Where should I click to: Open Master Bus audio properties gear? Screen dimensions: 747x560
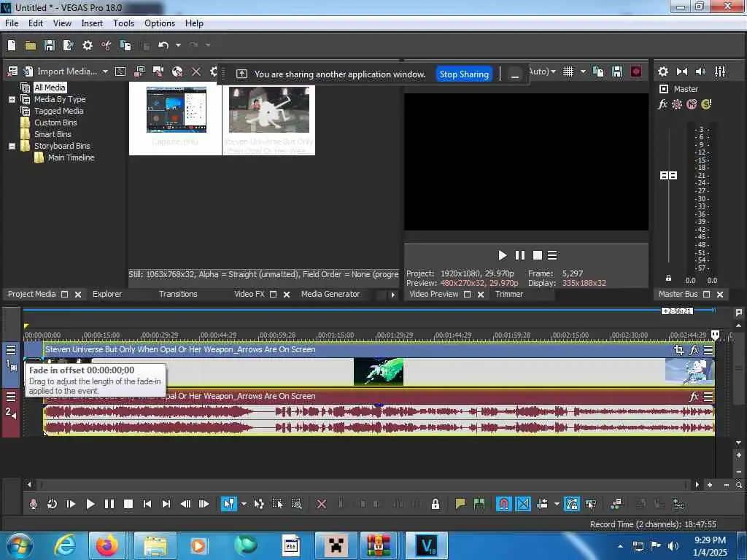pos(662,71)
